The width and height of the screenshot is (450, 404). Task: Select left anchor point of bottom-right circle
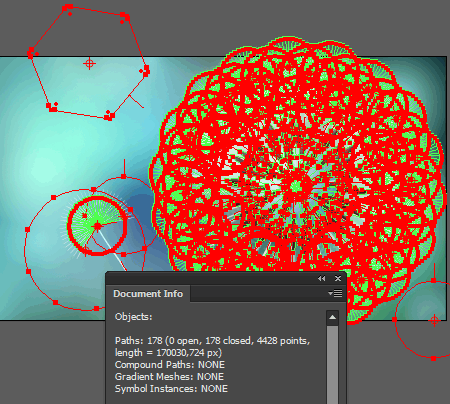pos(395,319)
